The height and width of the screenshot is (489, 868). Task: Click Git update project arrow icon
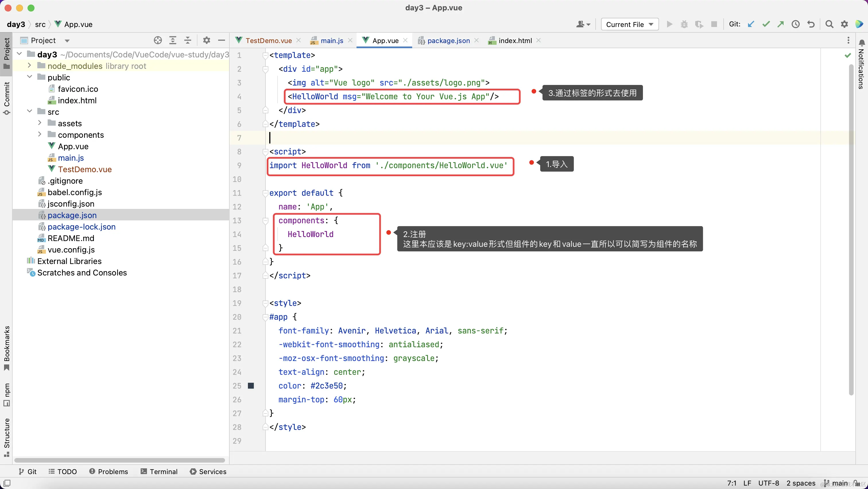(x=751, y=24)
